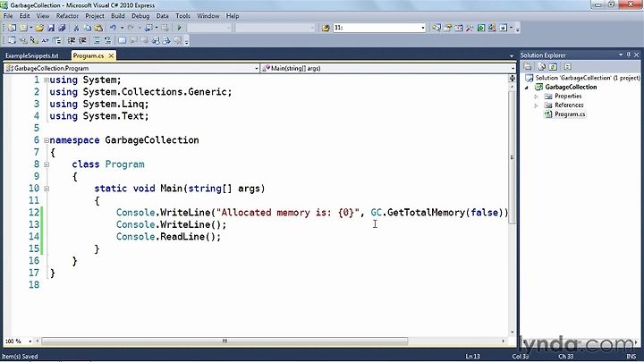
Task: Click the Display Parameter Info icon
Action: pos(23,40)
